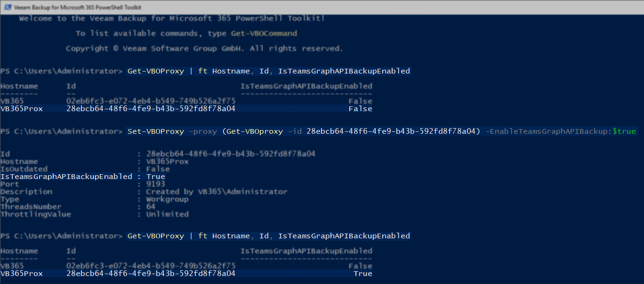Click the Set-VBOProxy command text
The height and width of the screenshot is (284, 644).
[x=156, y=131]
